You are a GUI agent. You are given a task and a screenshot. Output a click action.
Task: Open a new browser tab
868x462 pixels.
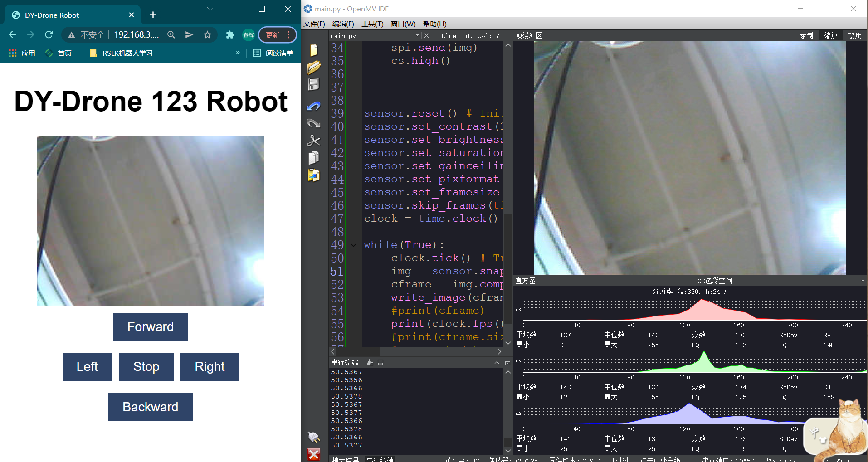pyautogui.click(x=153, y=15)
